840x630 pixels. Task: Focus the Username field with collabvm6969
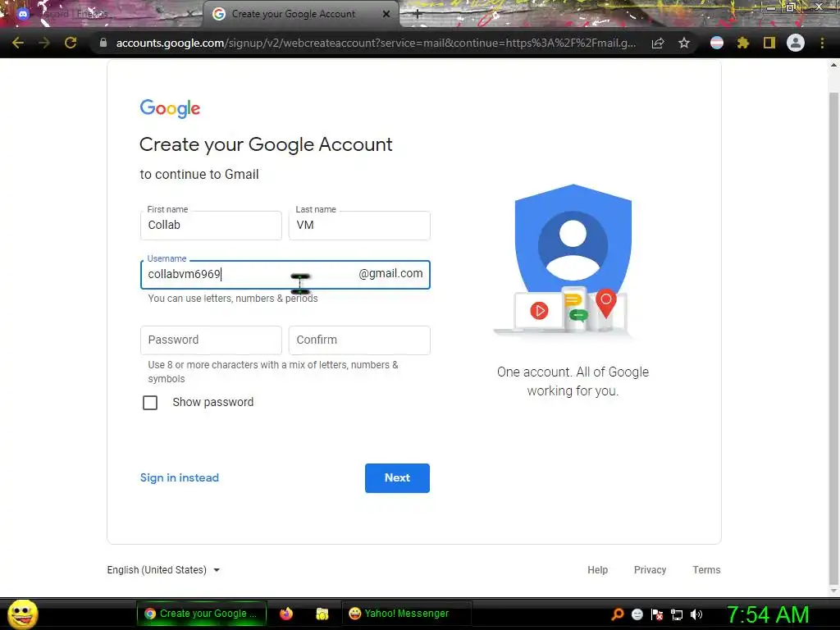tap(285, 274)
